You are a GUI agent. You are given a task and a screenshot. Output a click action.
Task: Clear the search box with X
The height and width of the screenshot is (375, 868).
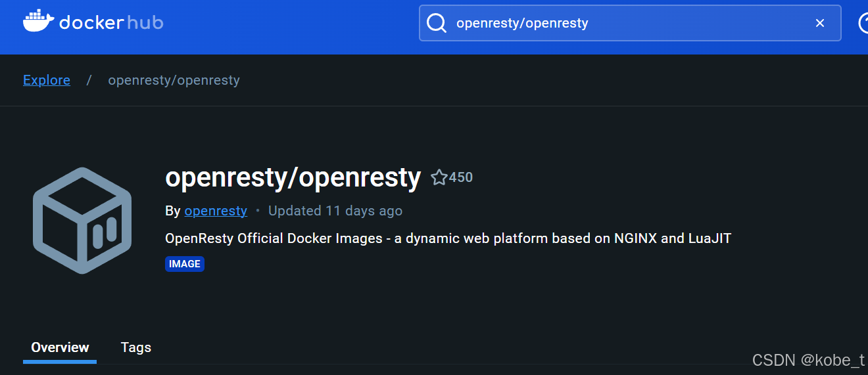[820, 23]
